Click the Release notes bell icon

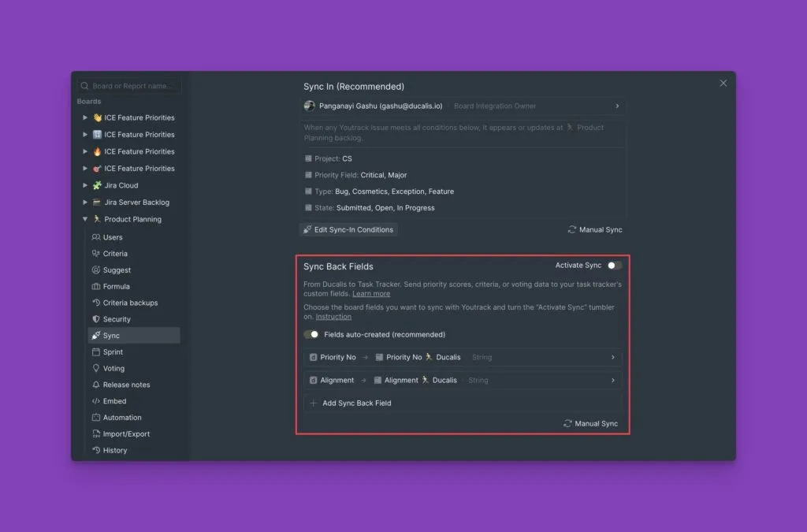pyautogui.click(x=96, y=385)
